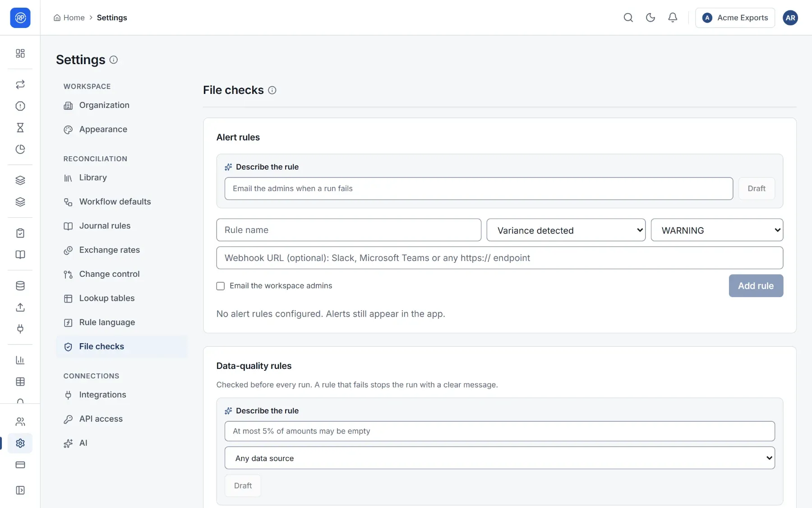Focus the Rule name input field

pos(349,230)
